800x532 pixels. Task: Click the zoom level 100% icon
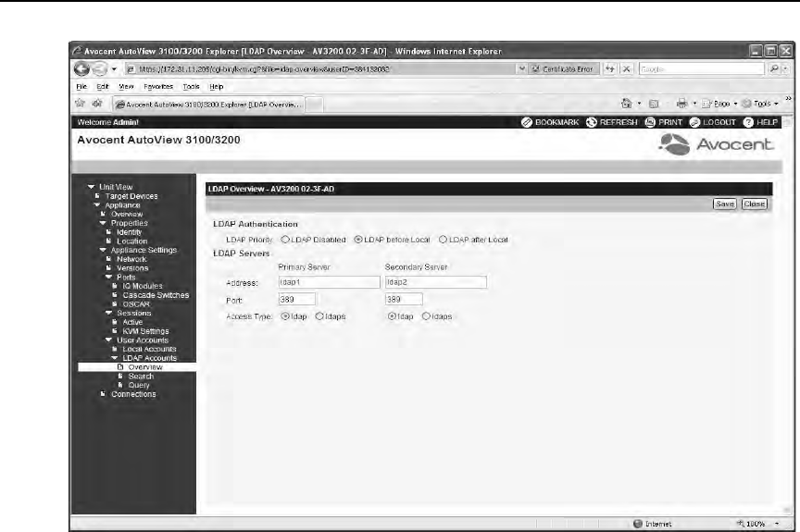[x=741, y=524]
